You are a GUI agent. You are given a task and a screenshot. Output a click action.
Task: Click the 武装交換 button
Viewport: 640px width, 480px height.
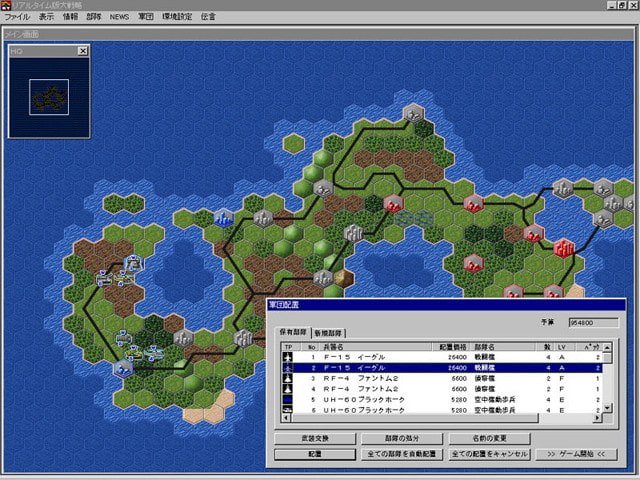pyautogui.click(x=312, y=439)
